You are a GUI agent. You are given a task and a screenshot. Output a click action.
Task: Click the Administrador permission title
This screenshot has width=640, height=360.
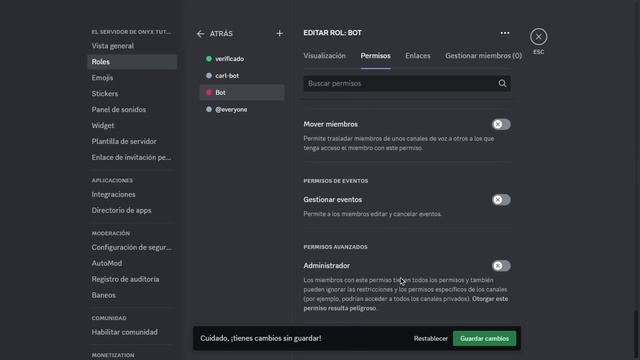[x=327, y=266]
